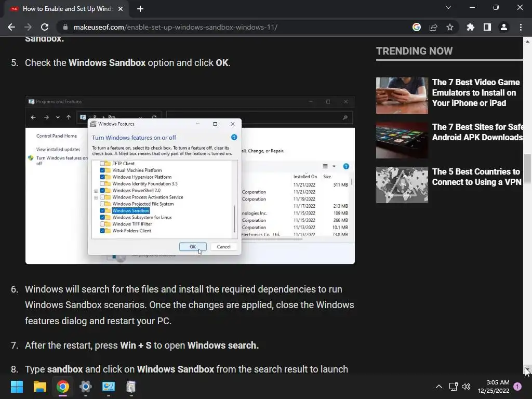Open the tab search dropdown
The image size is (532, 399).
click(448, 7)
